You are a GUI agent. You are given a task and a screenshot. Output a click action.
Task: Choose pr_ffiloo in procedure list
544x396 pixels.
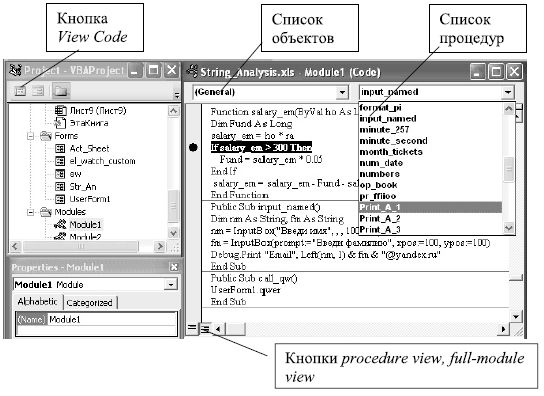[x=378, y=196]
